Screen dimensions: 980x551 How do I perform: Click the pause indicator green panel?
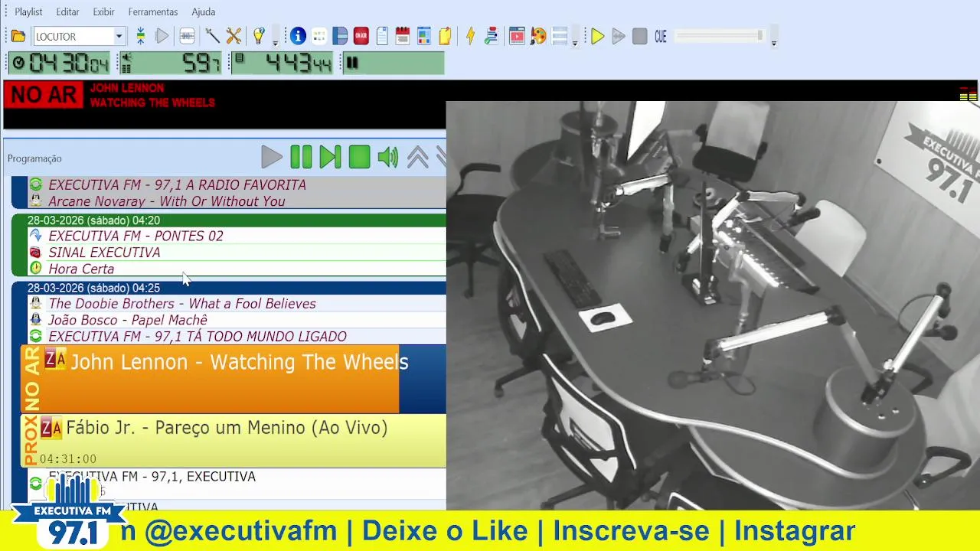click(393, 63)
